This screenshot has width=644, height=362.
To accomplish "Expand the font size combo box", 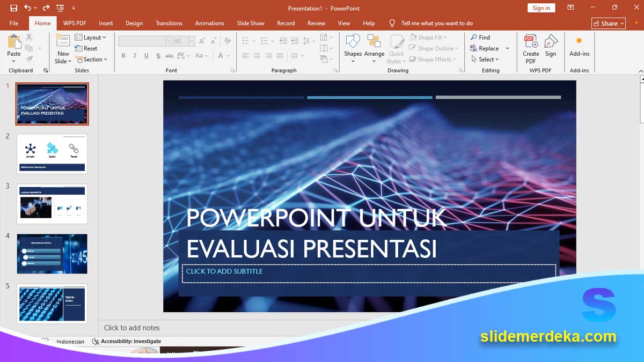I will coord(192,41).
